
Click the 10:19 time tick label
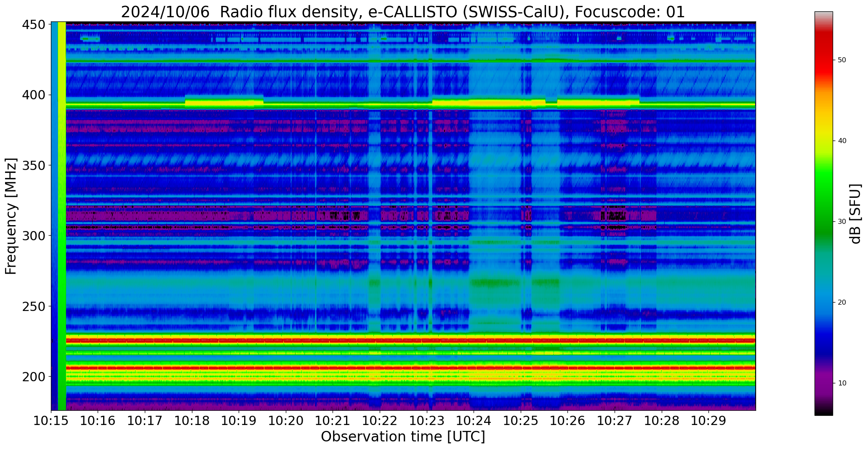pos(239,420)
